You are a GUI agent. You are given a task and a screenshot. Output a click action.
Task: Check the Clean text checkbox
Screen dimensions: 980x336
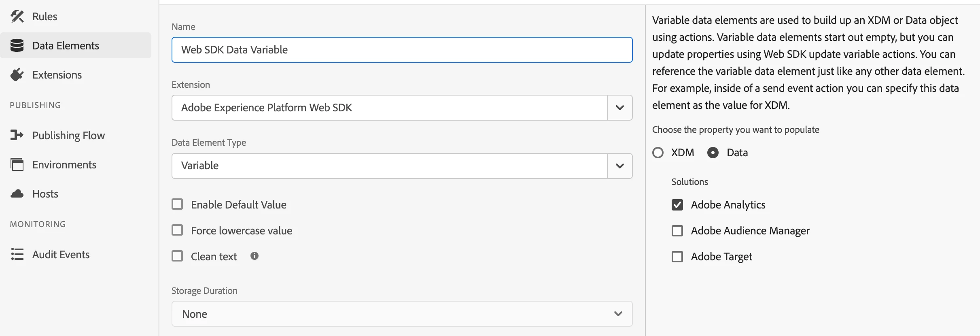tap(177, 256)
